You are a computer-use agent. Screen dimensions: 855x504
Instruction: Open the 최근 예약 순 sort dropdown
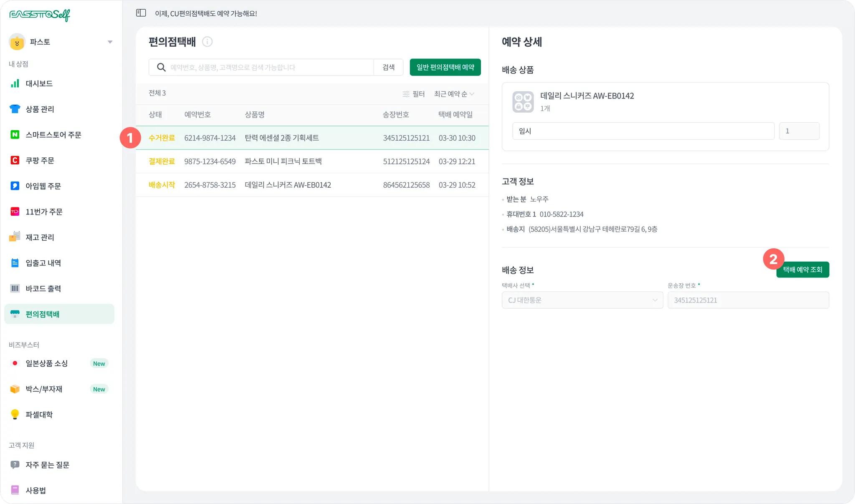tap(454, 94)
